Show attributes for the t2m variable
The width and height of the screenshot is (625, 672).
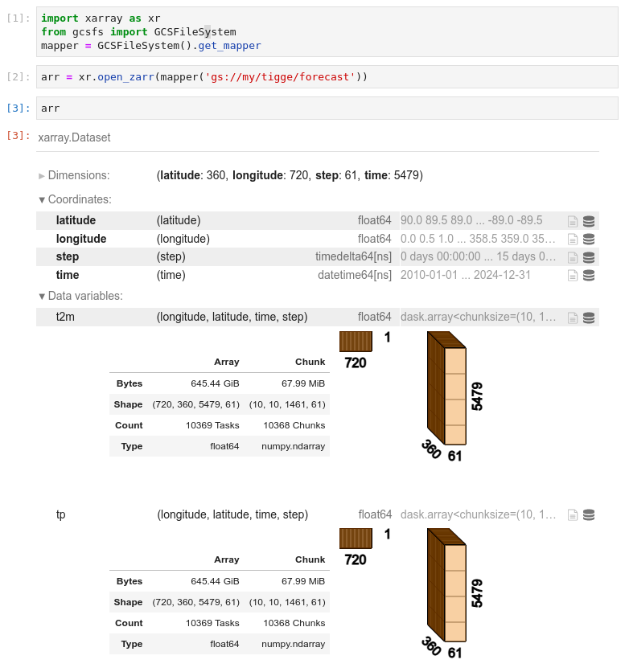tap(572, 318)
